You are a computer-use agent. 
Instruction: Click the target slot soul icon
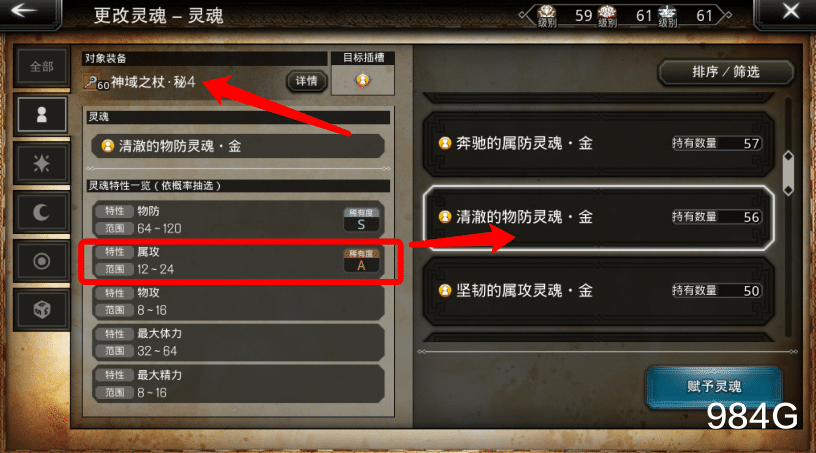(363, 80)
